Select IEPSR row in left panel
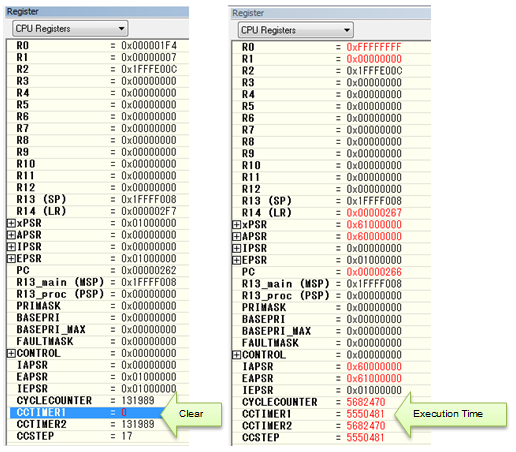Viewport: 516px width, 452px height. pyautogui.click(x=97, y=389)
